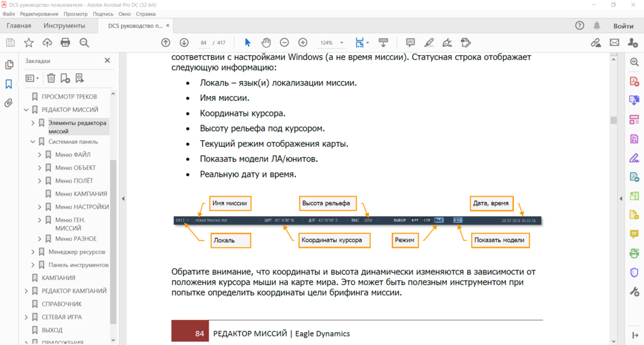Switch to Главная tab
This screenshot has width=644, height=345.
point(19,26)
